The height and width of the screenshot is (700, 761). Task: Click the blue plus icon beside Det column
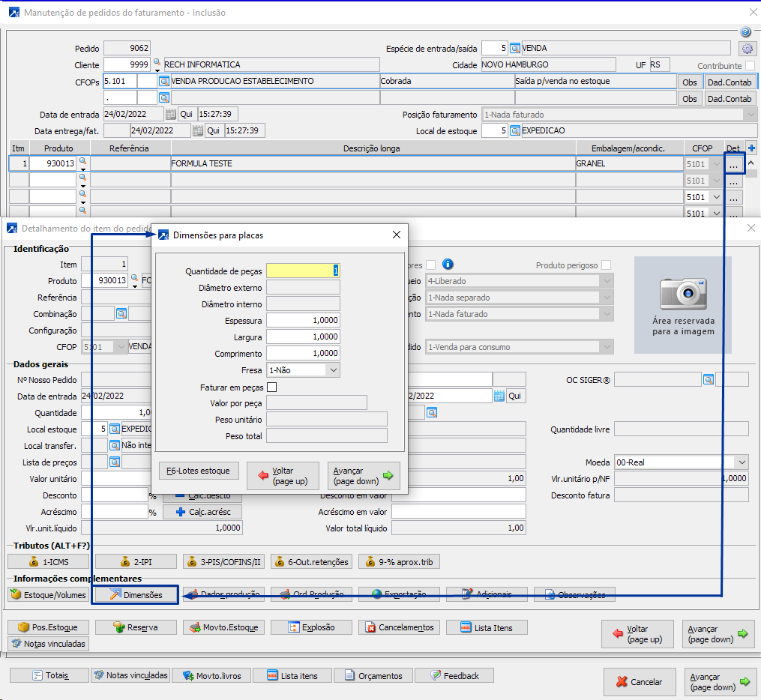tap(752, 148)
